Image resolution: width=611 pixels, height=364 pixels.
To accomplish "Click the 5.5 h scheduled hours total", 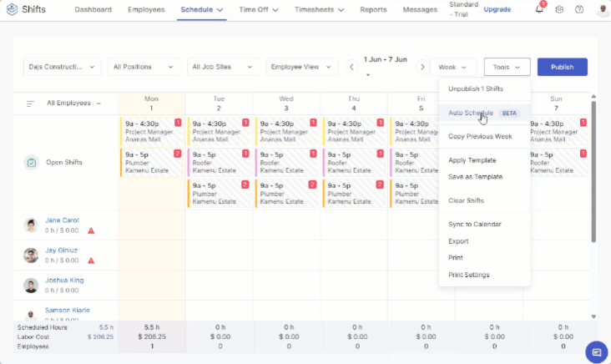I will pos(106,327).
